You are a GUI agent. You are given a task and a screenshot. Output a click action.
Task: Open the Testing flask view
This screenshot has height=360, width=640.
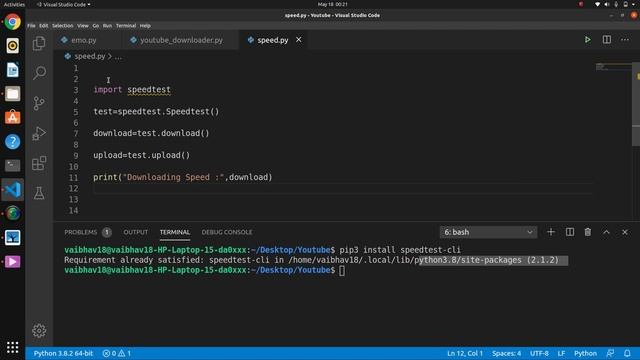pyautogui.click(x=39, y=193)
